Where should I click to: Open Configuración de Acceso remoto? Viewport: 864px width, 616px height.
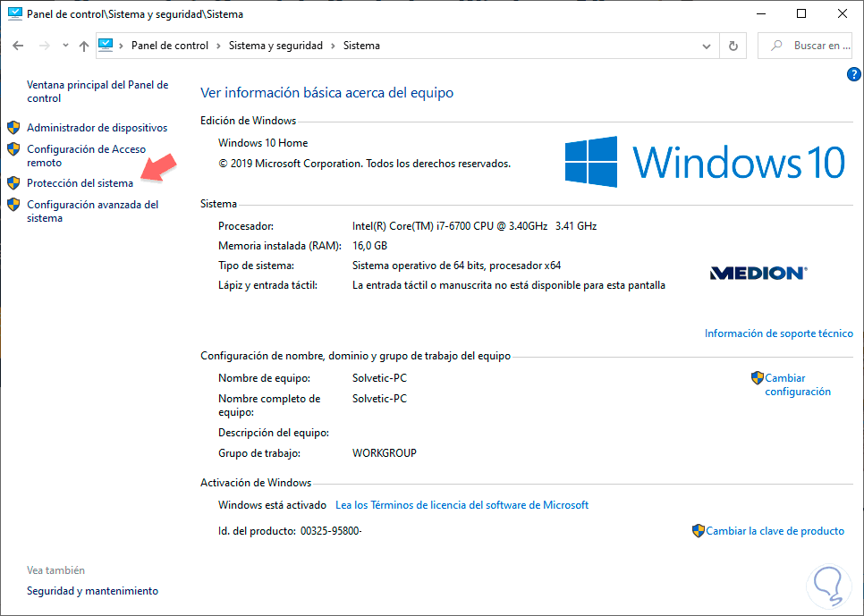[86, 156]
